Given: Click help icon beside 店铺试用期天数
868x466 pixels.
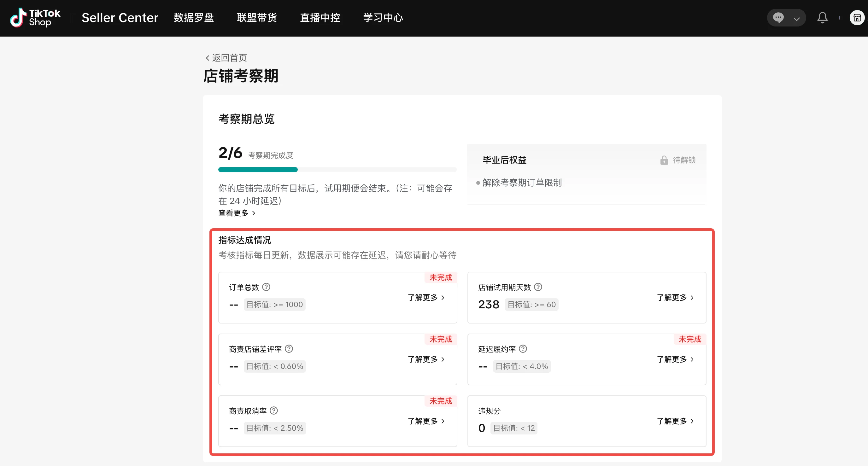Looking at the screenshot, I should click(x=538, y=287).
